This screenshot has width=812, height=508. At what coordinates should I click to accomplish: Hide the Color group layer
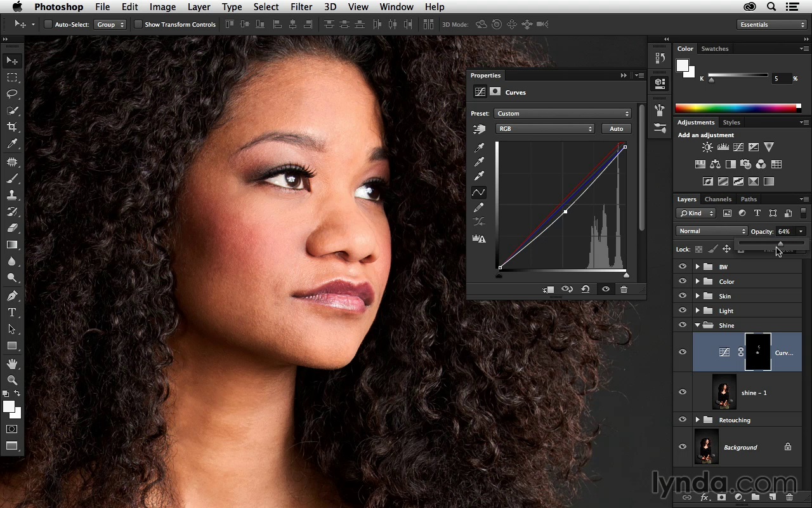(683, 281)
